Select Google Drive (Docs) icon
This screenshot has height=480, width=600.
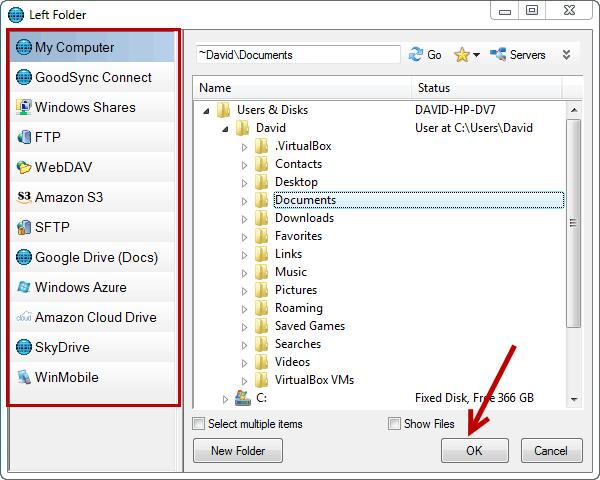click(24, 257)
